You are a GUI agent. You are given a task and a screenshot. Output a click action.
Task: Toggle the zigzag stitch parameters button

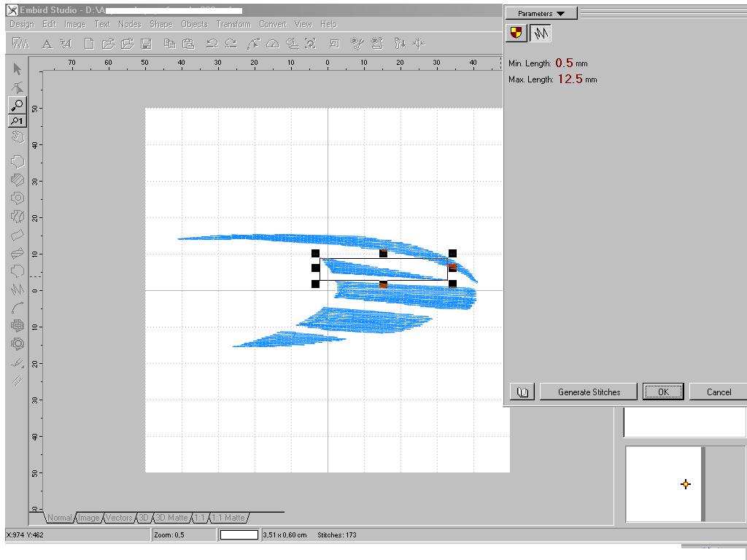pos(541,34)
